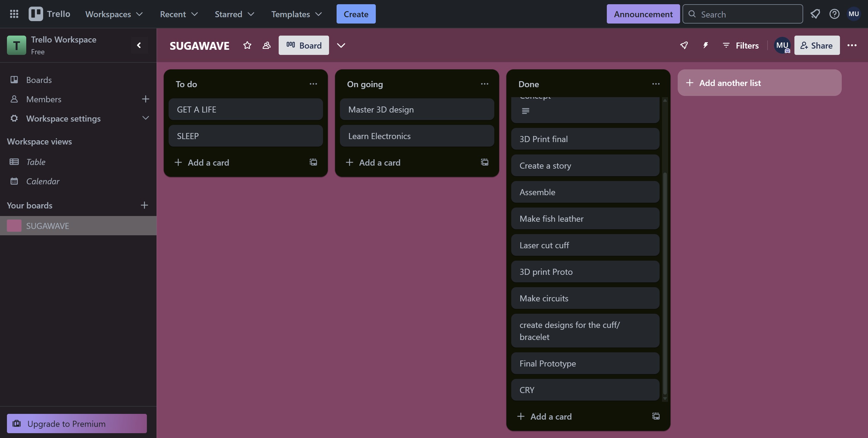The width and height of the screenshot is (868, 438).
Task: Open the To do list actions menu
Action: [313, 84]
